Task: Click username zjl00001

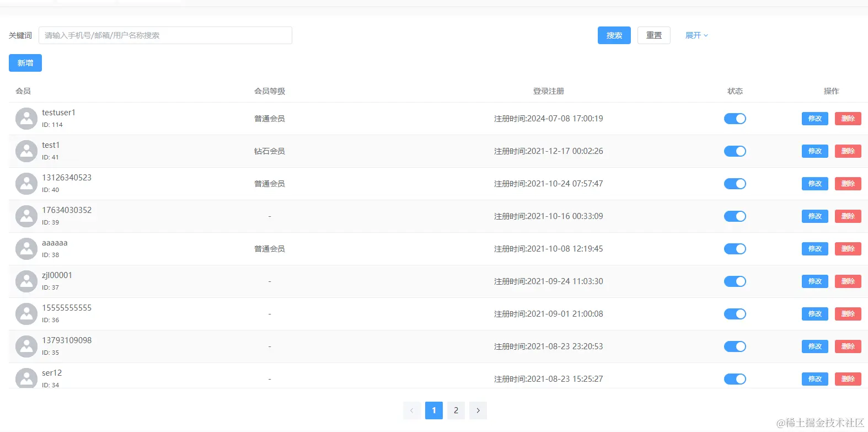Action: pos(57,275)
